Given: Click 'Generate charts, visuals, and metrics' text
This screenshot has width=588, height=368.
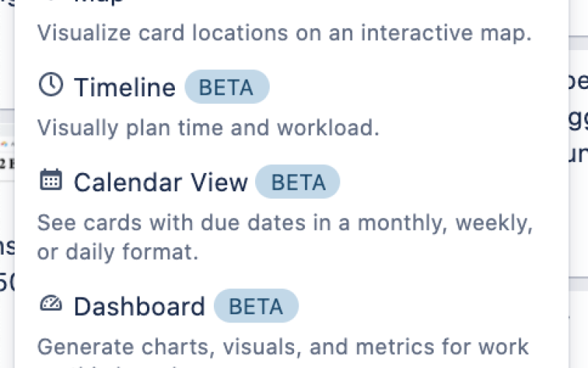Looking at the screenshot, I should 283,347.
